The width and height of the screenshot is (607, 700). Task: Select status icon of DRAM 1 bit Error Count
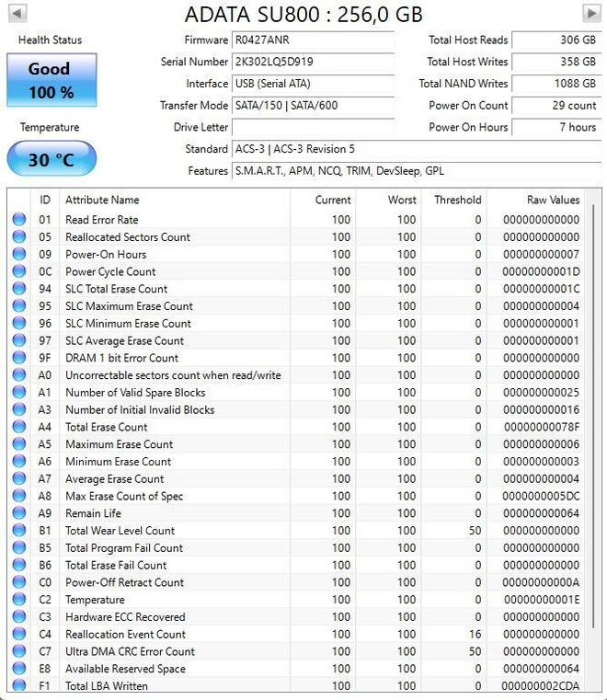click(x=19, y=358)
